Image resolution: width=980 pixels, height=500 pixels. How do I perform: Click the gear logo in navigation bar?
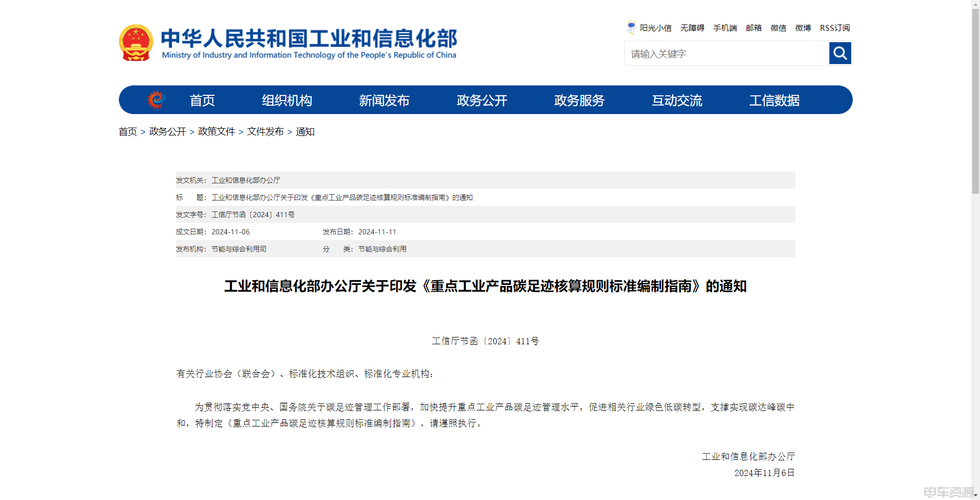pyautogui.click(x=156, y=99)
